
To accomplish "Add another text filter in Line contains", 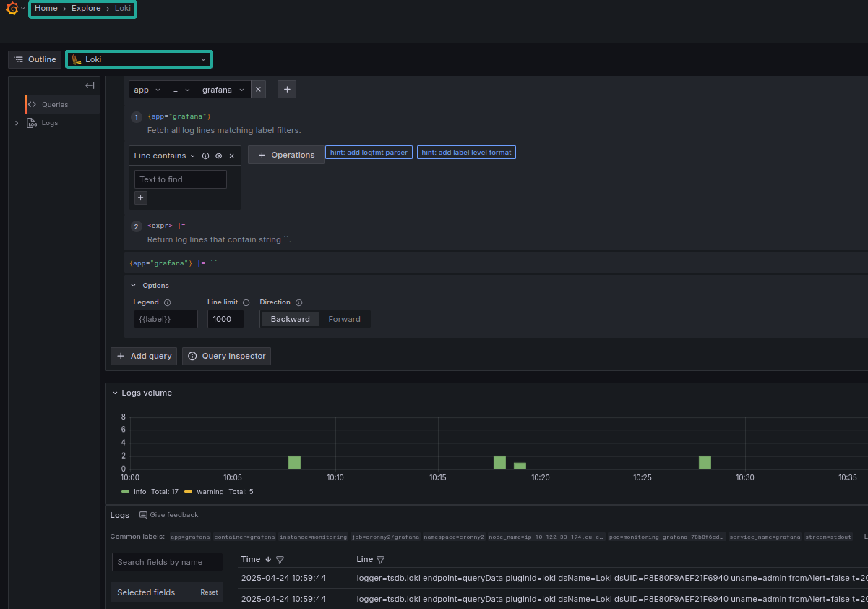I will pyautogui.click(x=141, y=198).
